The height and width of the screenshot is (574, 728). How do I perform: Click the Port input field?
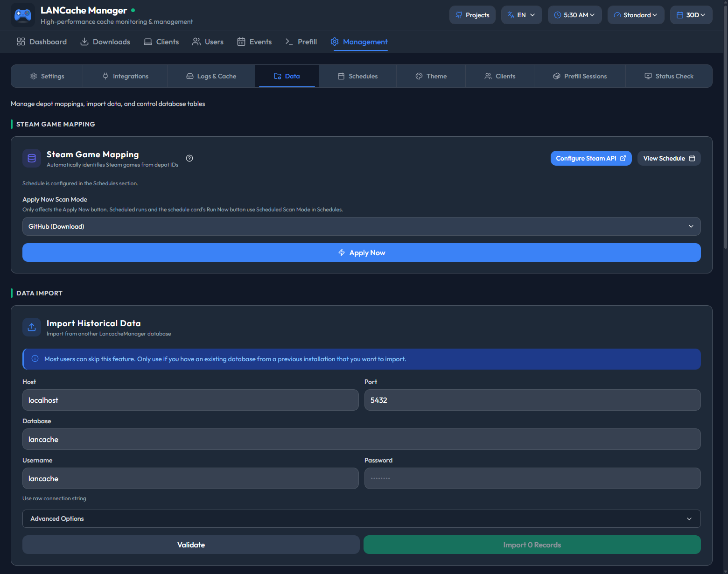coord(532,400)
